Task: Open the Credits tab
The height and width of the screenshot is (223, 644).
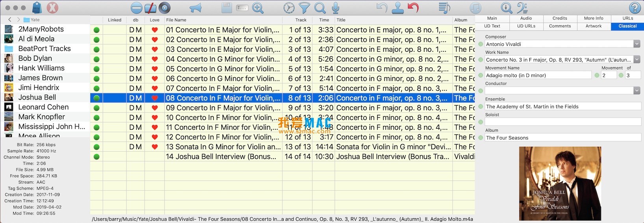Action: pos(560,18)
